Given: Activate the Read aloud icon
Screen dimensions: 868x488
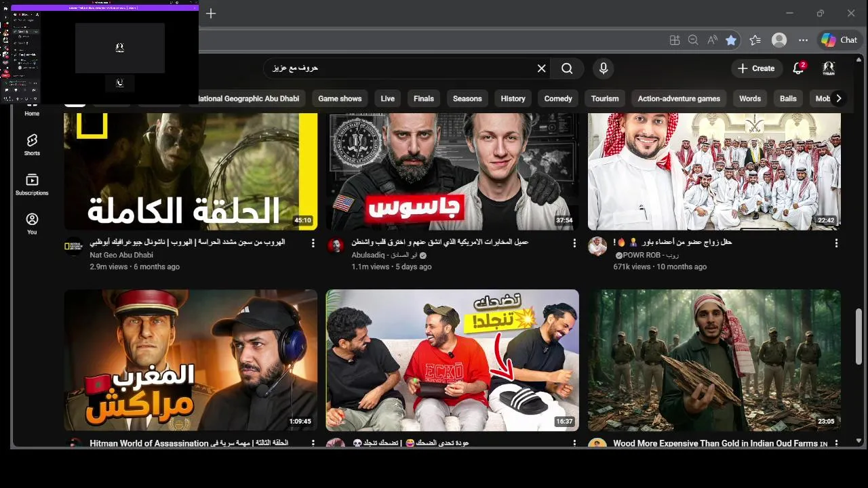Looking at the screenshot, I should pyautogui.click(x=712, y=40).
